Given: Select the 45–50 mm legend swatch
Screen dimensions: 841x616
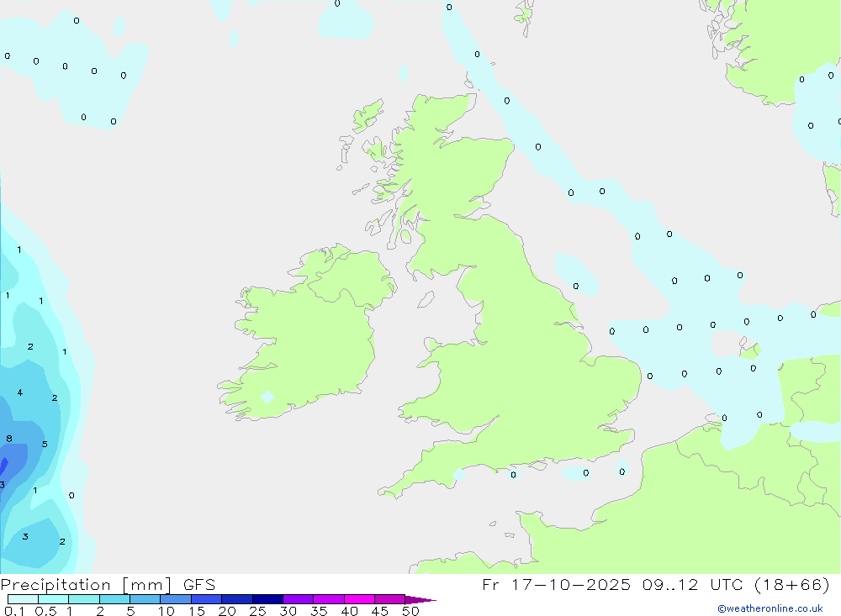Looking at the screenshot, I should [x=389, y=599].
